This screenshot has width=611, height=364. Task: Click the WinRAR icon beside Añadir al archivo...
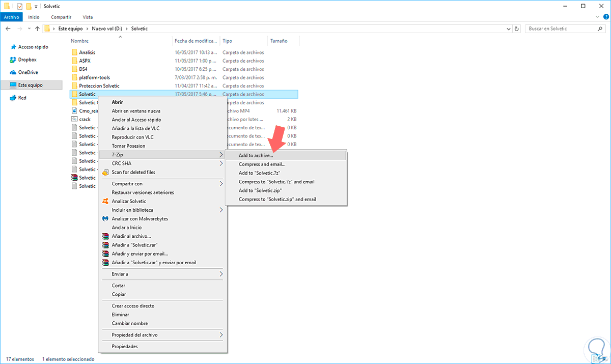[x=105, y=236]
